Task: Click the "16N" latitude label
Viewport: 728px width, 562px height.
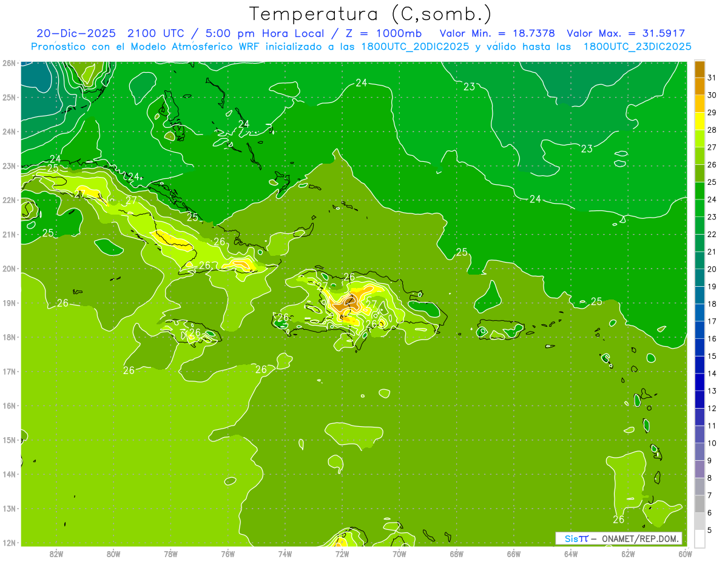Action: point(8,406)
